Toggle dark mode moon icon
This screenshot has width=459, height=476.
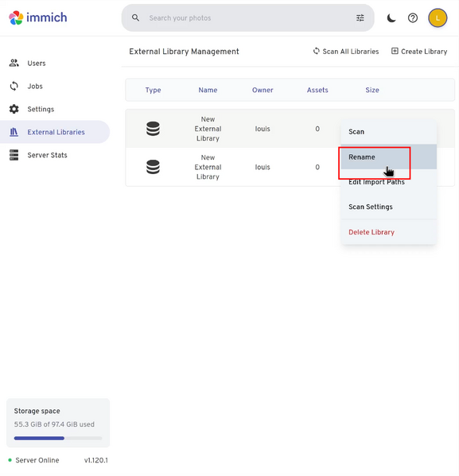click(391, 18)
